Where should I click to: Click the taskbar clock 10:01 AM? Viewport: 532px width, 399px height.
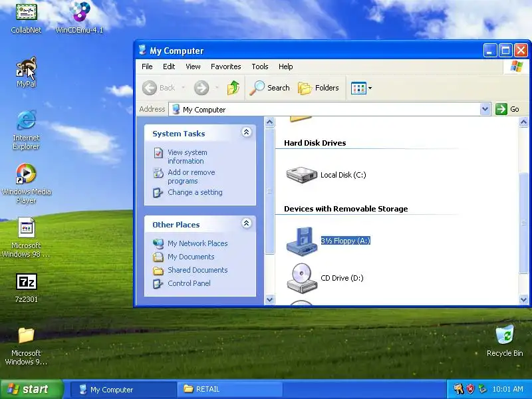coord(508,389)
